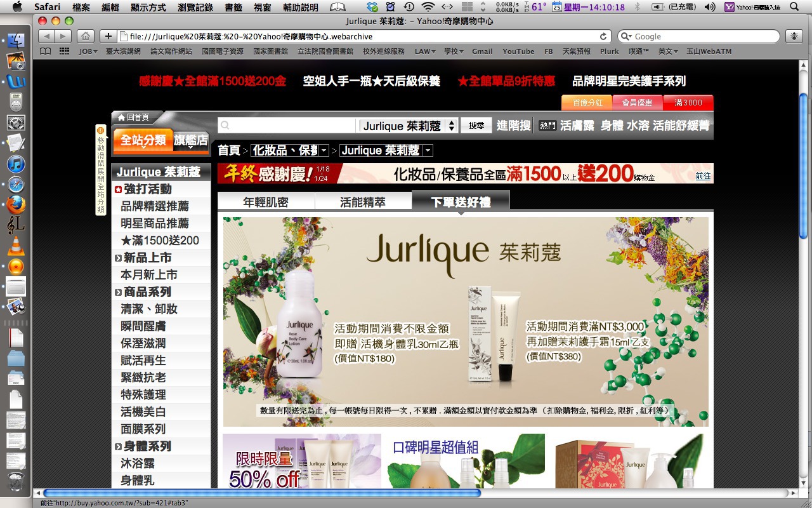
Task: Switch to the 年輕肌密 tab
Action: pos(266,202)
